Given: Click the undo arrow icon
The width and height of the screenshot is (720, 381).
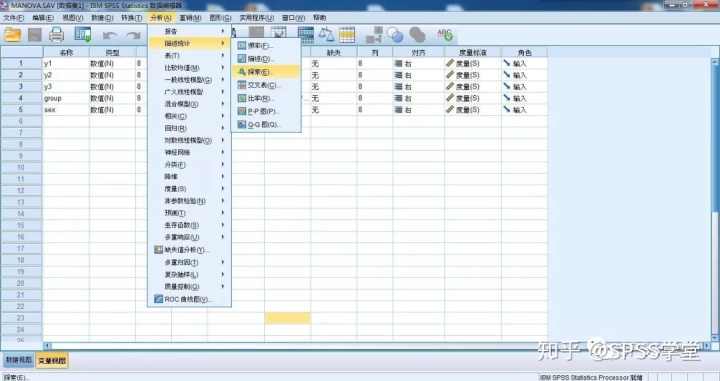Looking at the screenshot, I should pos(109,35).
